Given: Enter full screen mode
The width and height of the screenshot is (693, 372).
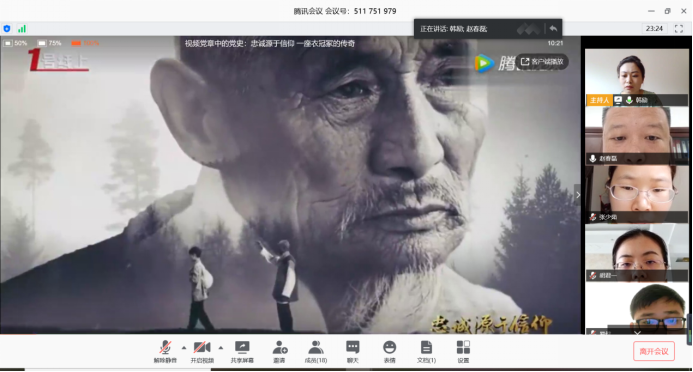Looking at the screenshot, I should [679, 29].
